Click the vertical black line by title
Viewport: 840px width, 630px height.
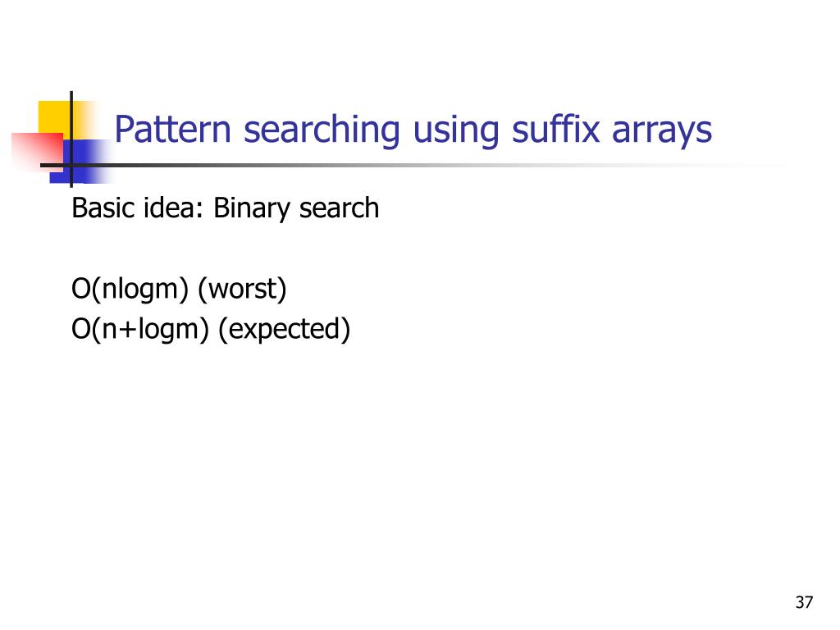point(71,139)
